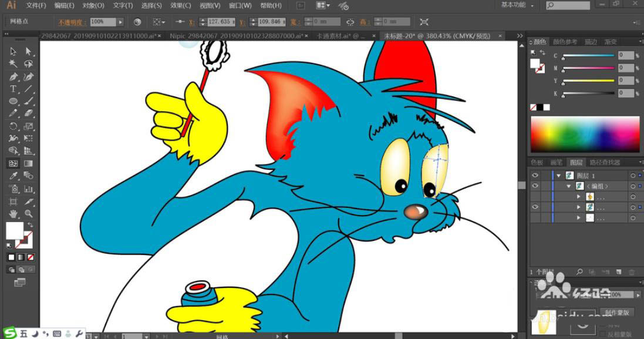This screenshot has height=339, width=644.
Task: Click the Change Screen Mode icon
Action: tap(20, 282)
